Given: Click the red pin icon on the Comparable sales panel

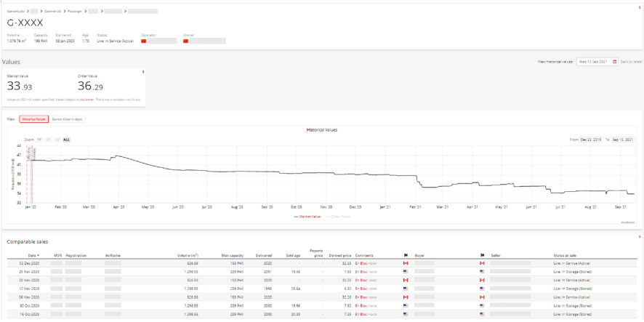Looking at the screenshot, I should pos(640,236).
